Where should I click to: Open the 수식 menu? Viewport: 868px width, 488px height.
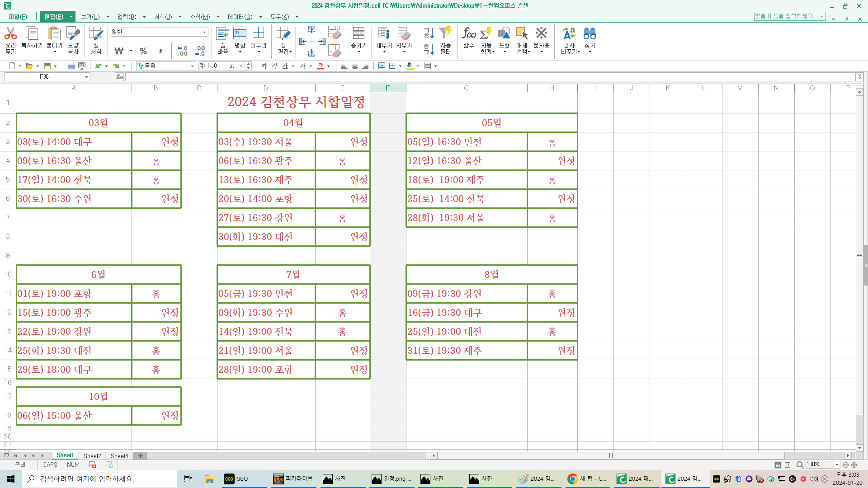point(200,17)
